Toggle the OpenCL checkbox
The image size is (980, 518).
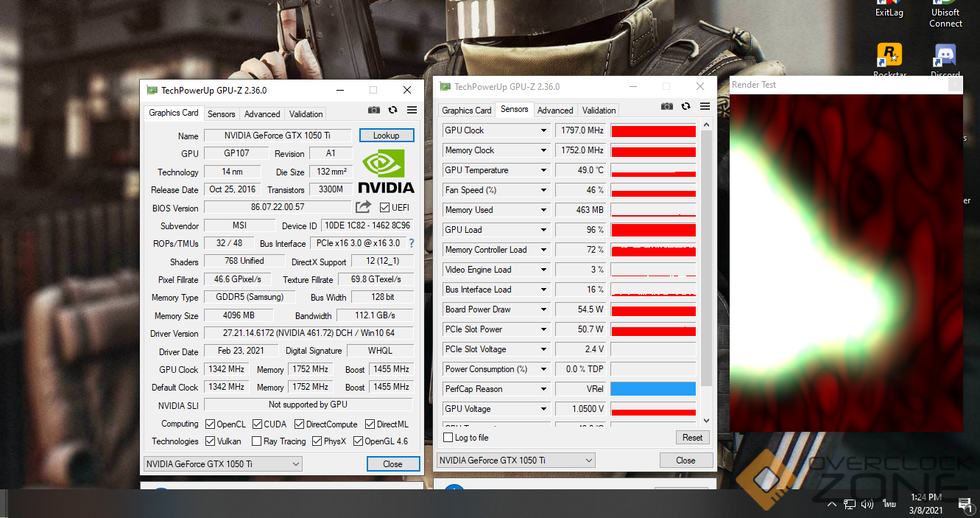210,424
